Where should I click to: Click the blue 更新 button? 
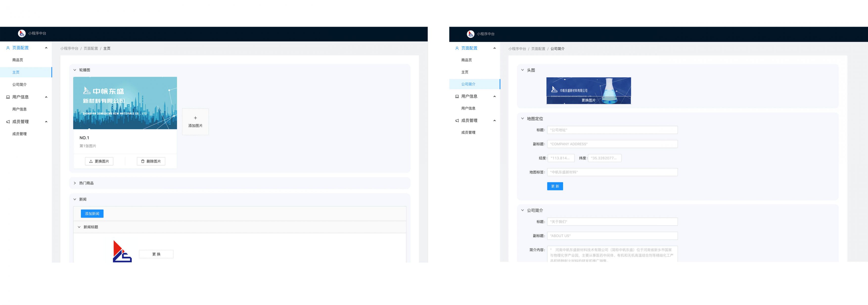pos(555,186)
